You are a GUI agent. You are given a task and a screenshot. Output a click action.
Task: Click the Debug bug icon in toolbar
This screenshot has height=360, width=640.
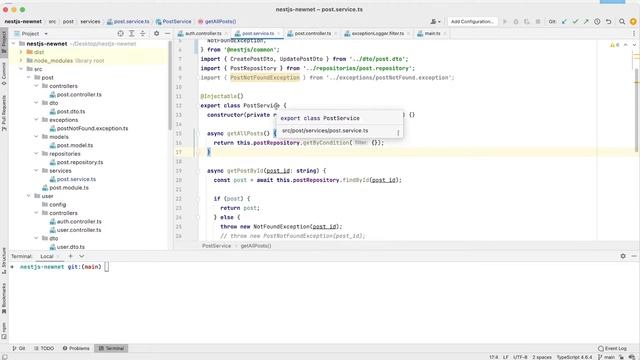pos(516,22)
